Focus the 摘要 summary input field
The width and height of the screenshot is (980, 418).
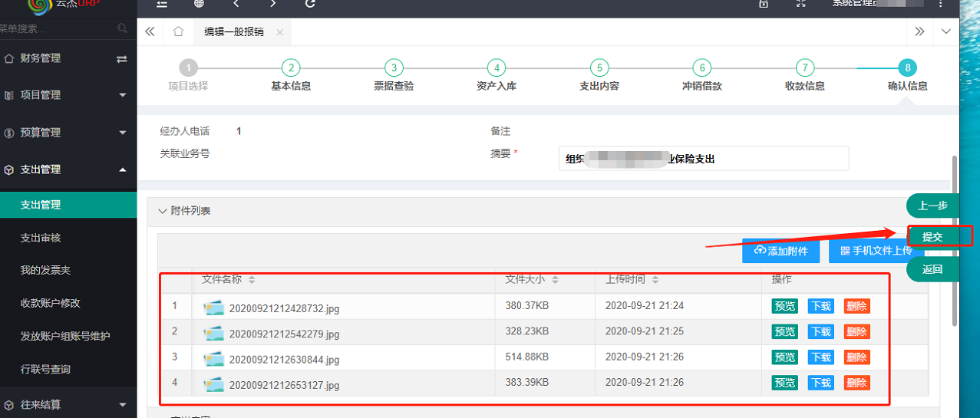point(704,159)
